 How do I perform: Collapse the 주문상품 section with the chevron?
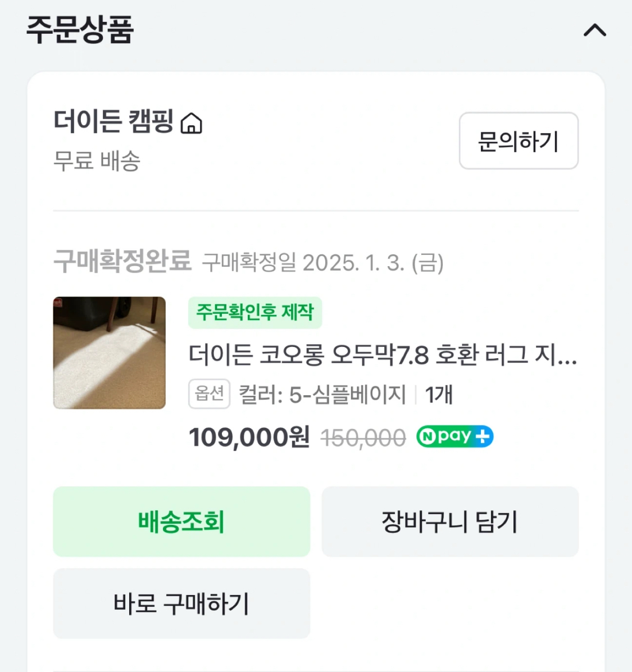594,30
